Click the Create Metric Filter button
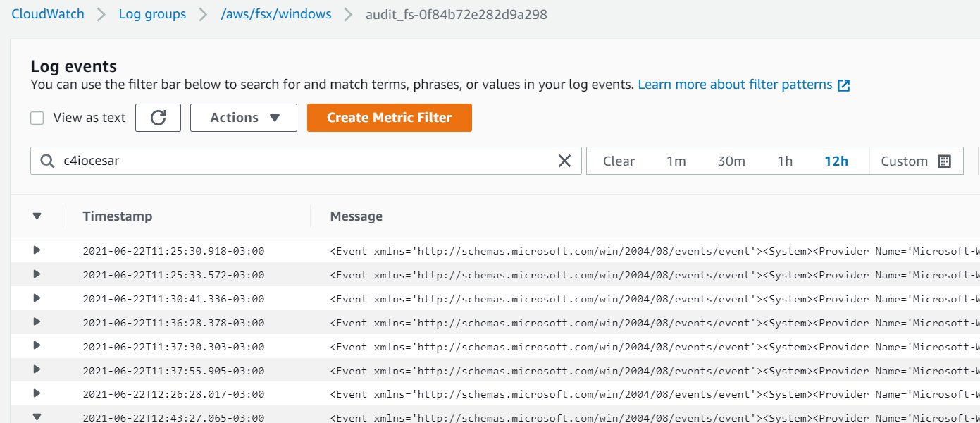 point(390,118)
